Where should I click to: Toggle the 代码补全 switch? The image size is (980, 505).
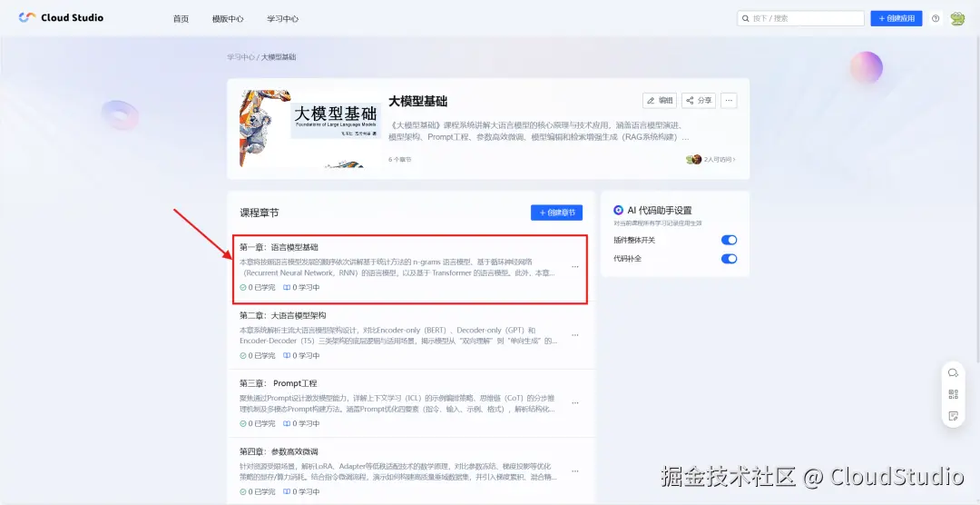[729, 259]
